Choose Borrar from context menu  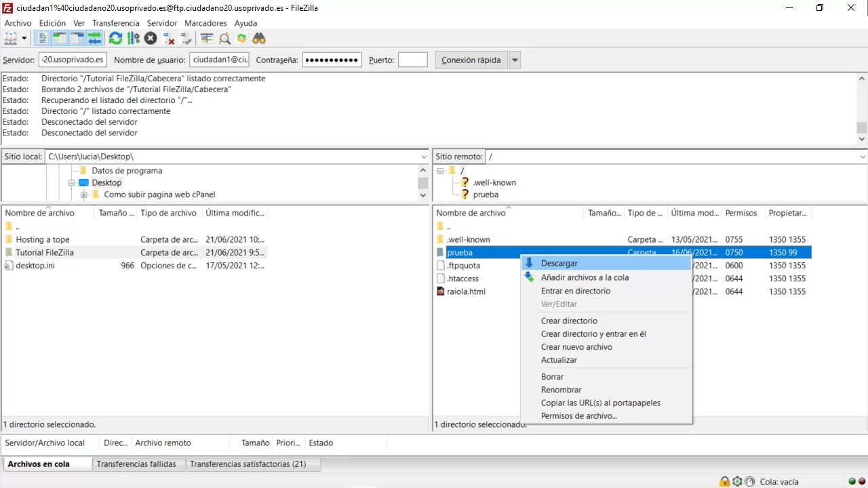[606, 377]
